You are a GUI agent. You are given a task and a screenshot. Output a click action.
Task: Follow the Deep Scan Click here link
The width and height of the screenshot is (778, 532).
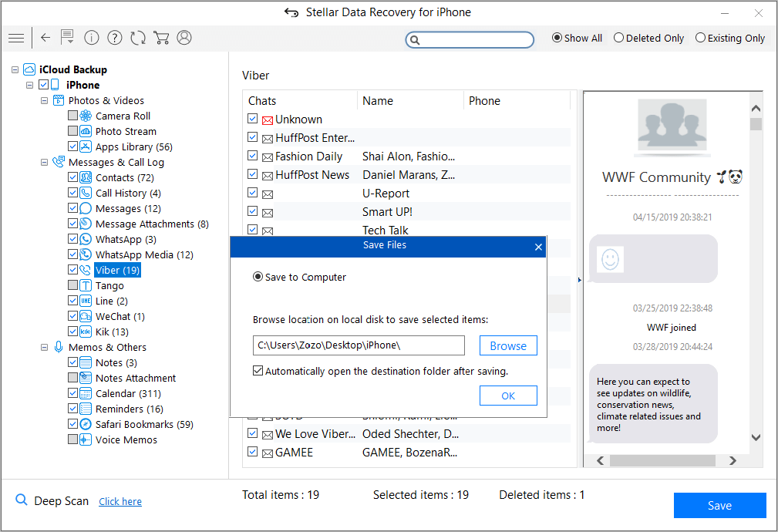click(x=120, y=501)
